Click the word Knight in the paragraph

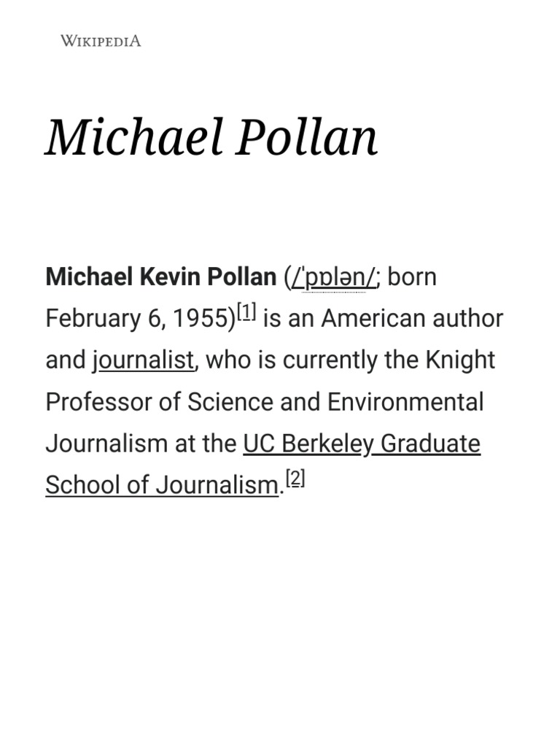coord(461,360)
